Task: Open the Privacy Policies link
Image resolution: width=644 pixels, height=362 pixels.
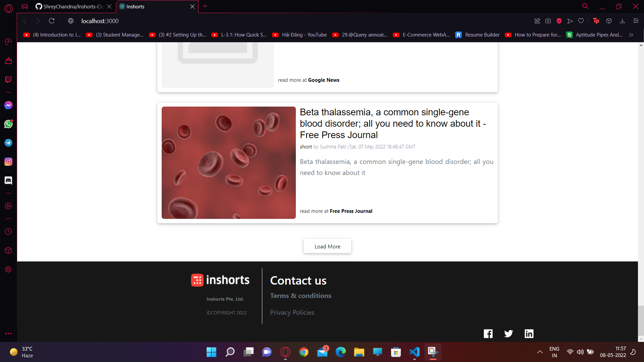Action: tap(292, 312)
